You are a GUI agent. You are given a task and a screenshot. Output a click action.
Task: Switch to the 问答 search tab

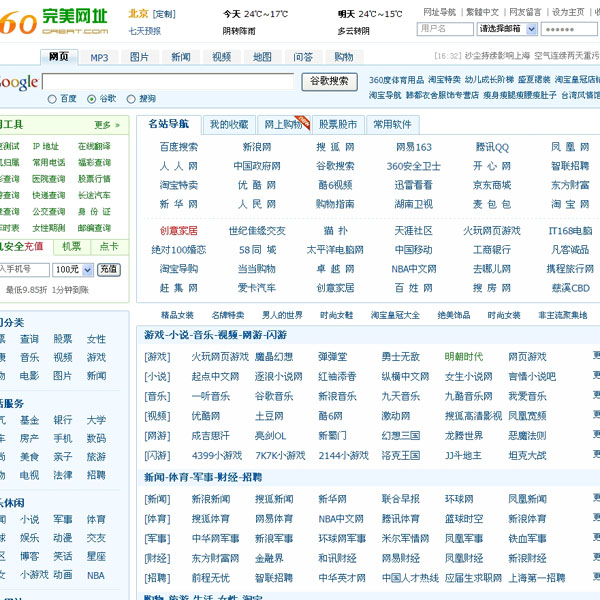pyautogui.click(x=303, y=57)
